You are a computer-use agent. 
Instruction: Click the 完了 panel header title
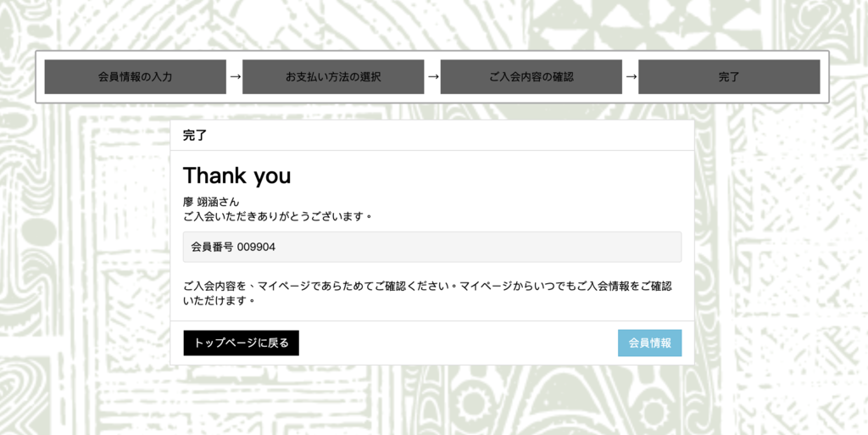click(x=195, y=136)
